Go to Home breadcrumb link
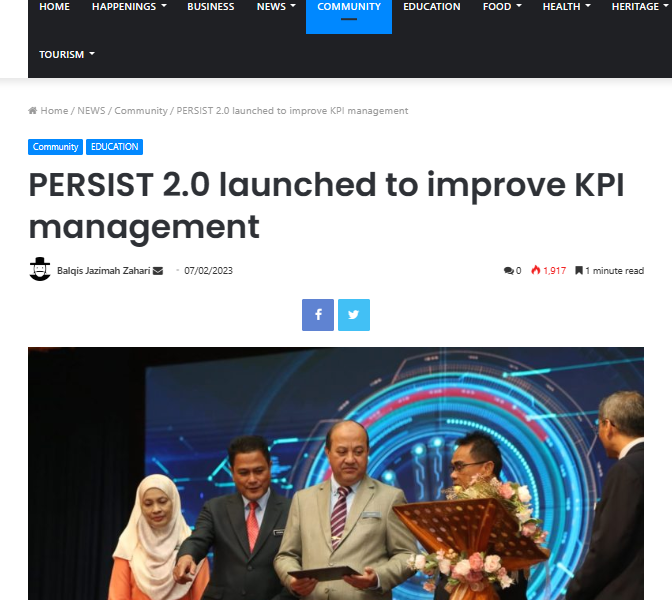The height and width of the screenshot is (600, 672). click(x=54, y=111)
